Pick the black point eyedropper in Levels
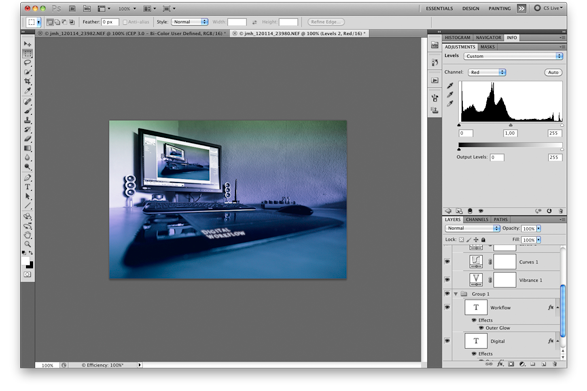This screenshot has height=391, width=587. (x=450, y=86)
